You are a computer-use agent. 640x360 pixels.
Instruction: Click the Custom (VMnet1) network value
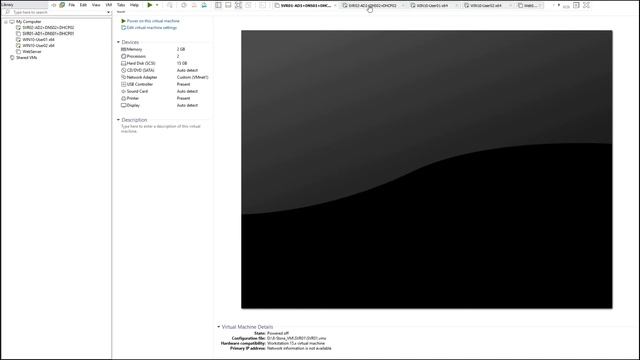[193, 77]
